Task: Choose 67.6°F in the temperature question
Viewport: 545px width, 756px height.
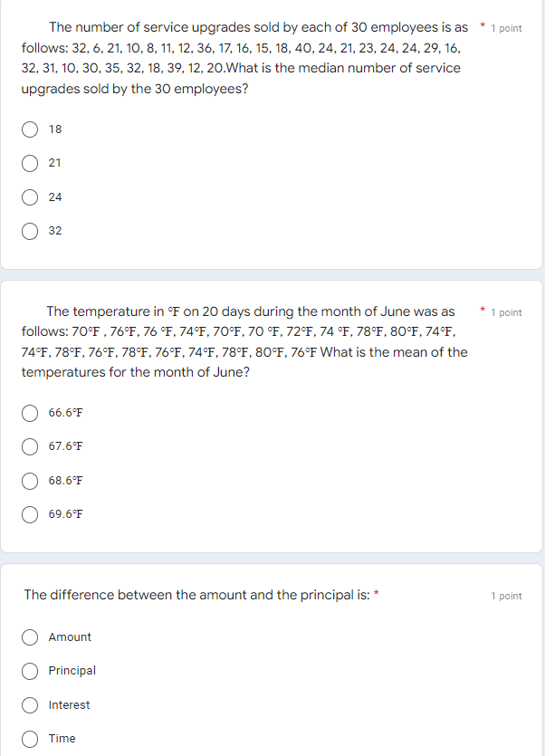Action: click(x=29, y=446)
